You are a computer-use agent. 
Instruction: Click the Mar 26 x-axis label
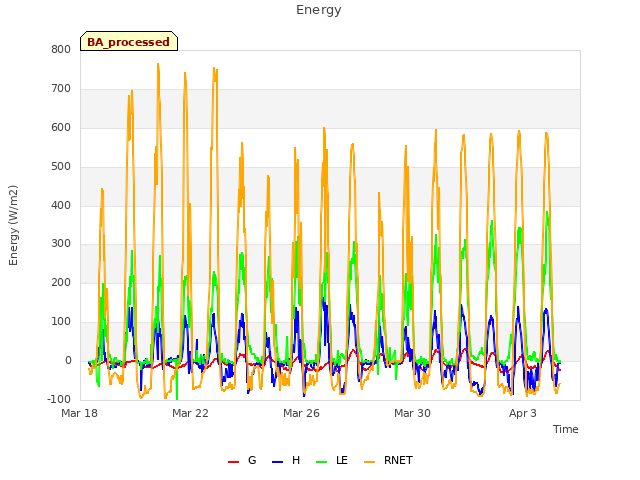tap(301, 413)
